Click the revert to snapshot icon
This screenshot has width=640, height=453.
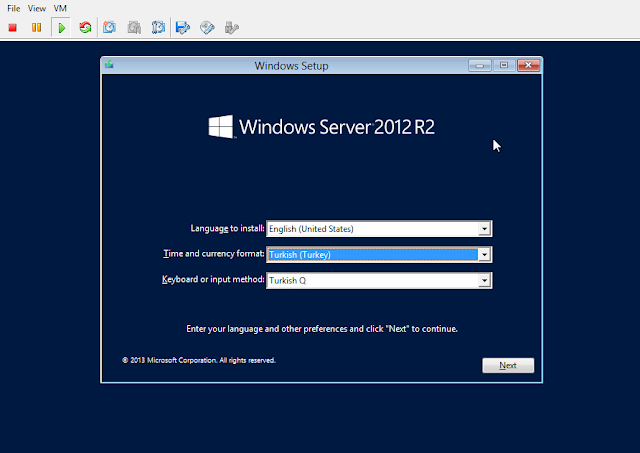click(x=134, y=28)
